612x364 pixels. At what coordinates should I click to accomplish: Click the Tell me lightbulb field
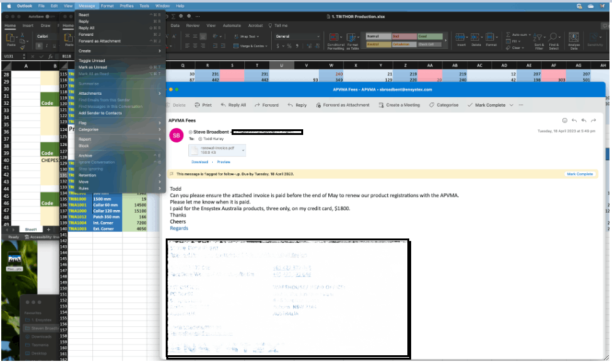[278, 25]
